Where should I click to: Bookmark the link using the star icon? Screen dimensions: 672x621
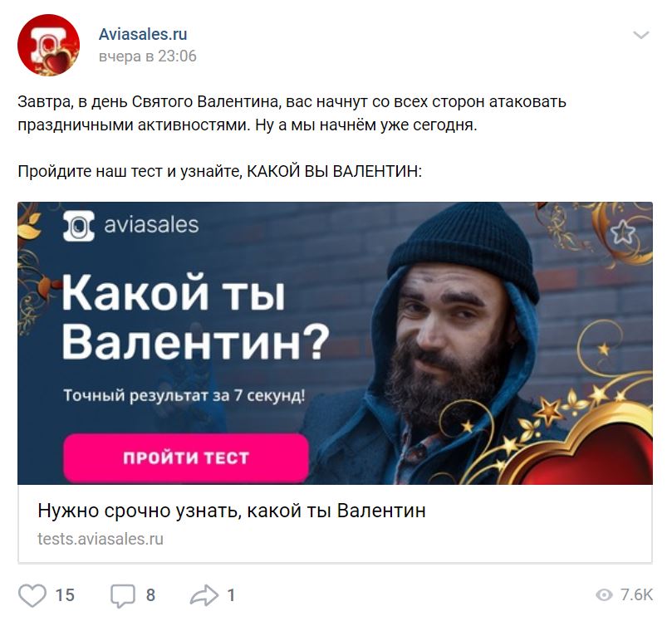(623, 232)
